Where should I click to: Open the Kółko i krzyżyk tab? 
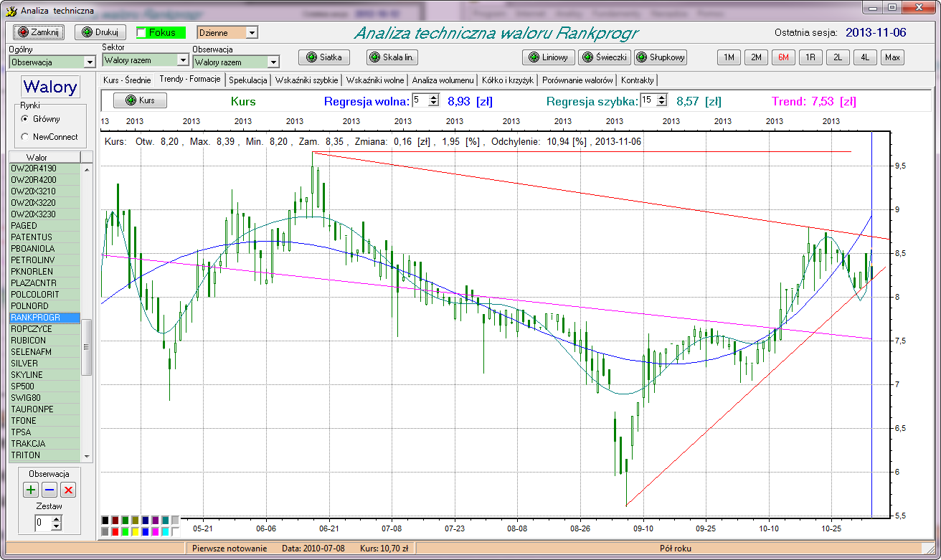(x=509, y=80)
